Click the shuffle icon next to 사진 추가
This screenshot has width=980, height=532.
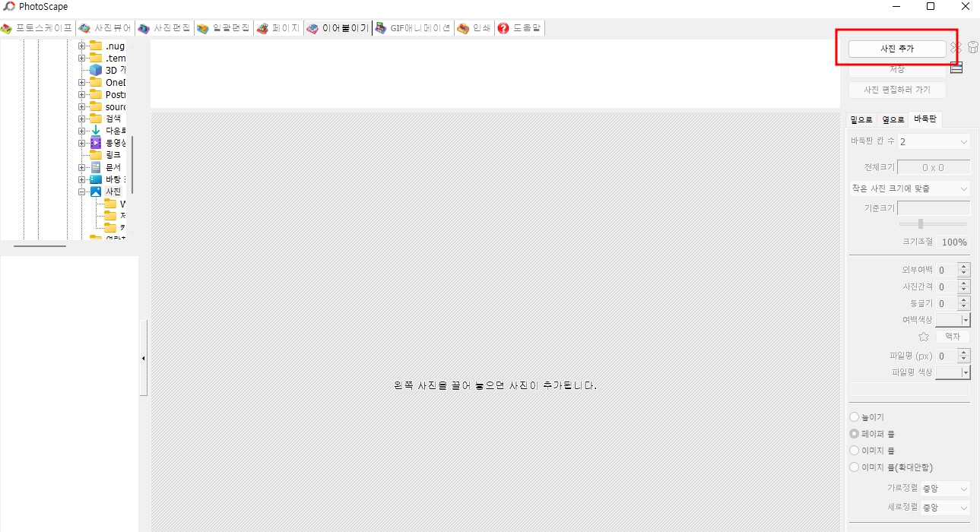pyautogui.click(x=956, y=46)
